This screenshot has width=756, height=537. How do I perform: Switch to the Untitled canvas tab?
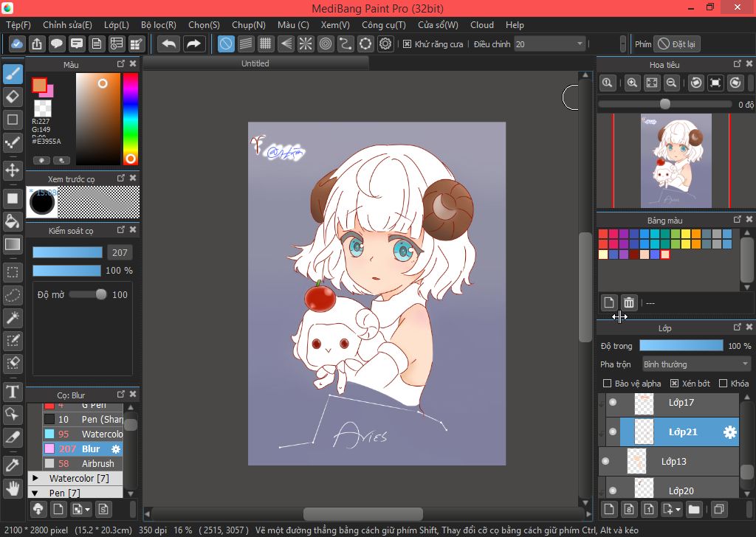(255, 63)
